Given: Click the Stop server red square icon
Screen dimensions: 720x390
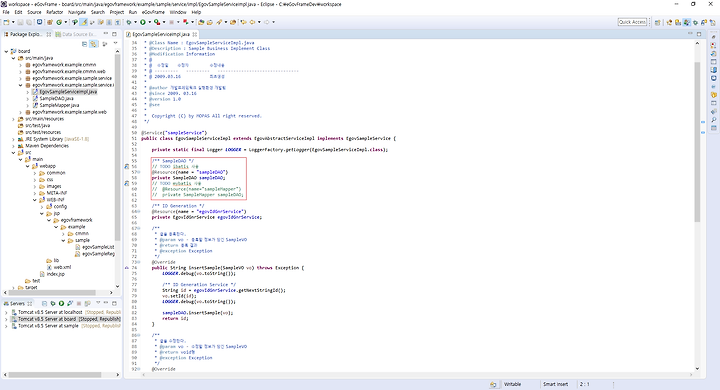Looking at the screenshot, I should 79,303.
